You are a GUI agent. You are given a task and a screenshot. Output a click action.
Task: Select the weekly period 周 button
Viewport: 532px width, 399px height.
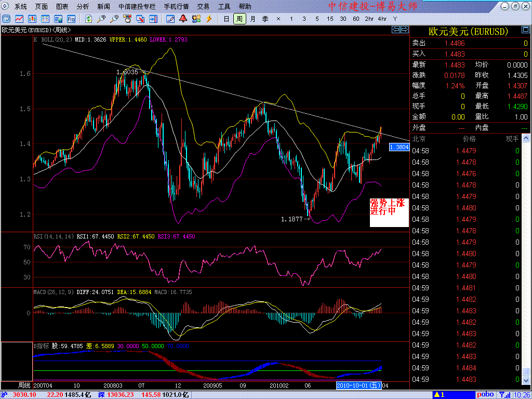[240, 19]
